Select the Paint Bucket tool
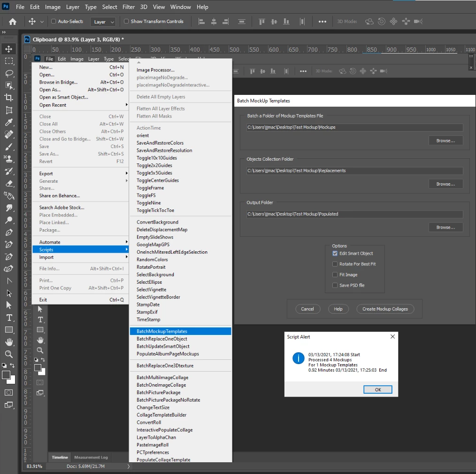The image size is (476, 474). click(9, 196)
